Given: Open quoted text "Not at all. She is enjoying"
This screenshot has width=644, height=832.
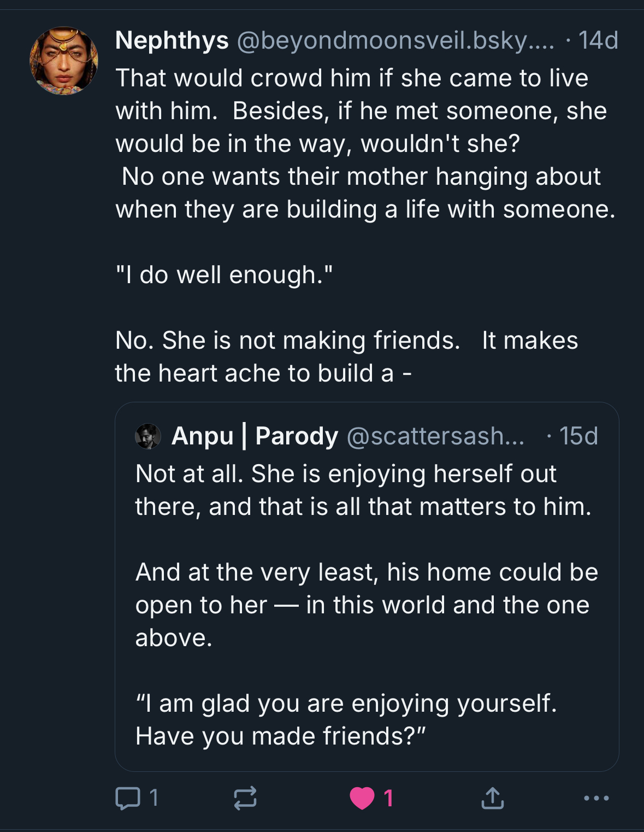Looking at the screenshot, I should [x=346, y=474].
